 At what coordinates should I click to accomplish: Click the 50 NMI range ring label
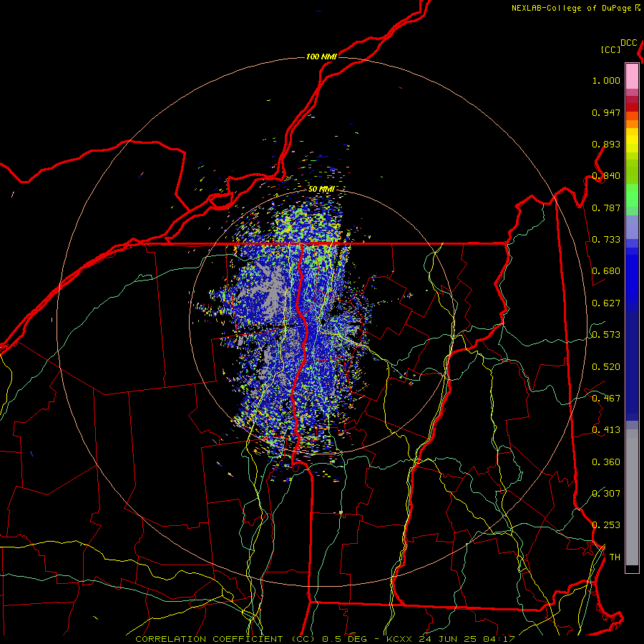321,189
